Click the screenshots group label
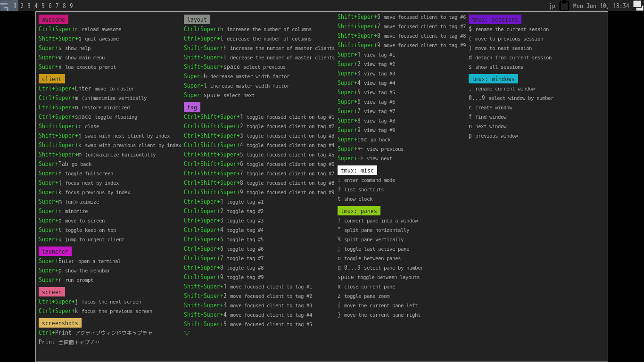This screenshot has width=644, height=362. (60, 323)
